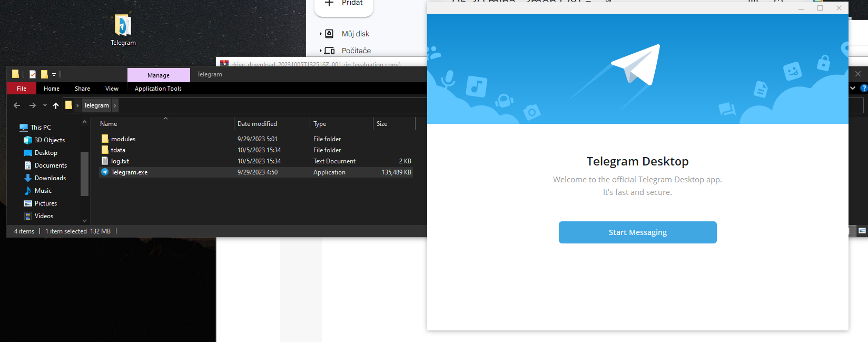
Task: Click the Přidat button in Google Drive
Action: [x=344, y=5]
